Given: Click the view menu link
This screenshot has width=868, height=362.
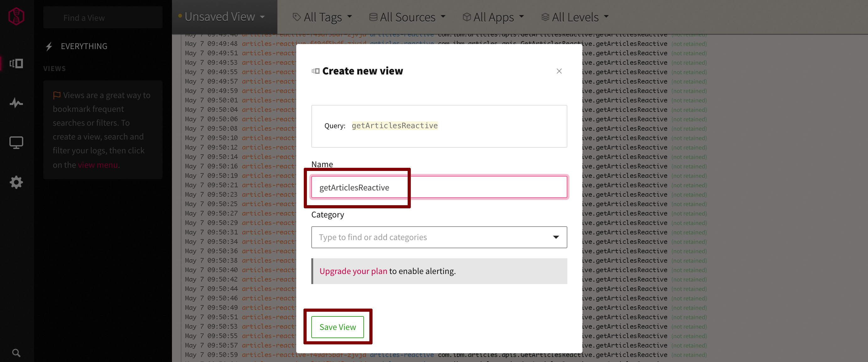Looking at the screenshot, I should tap(98, 165).
